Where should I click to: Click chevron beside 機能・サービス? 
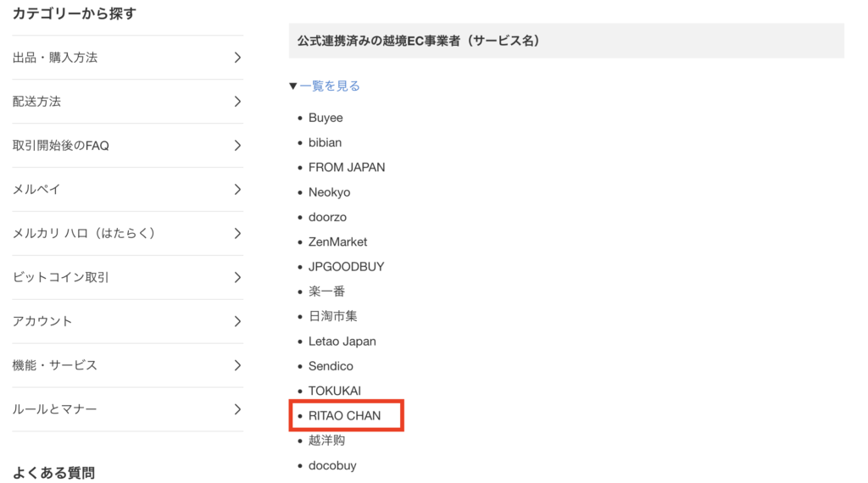point(237,366)
